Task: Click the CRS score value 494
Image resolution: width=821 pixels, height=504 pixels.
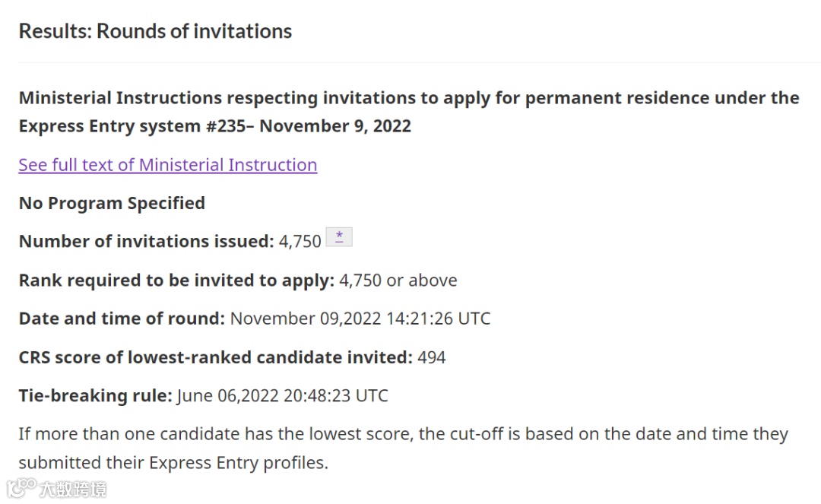Action: point(432,357)
